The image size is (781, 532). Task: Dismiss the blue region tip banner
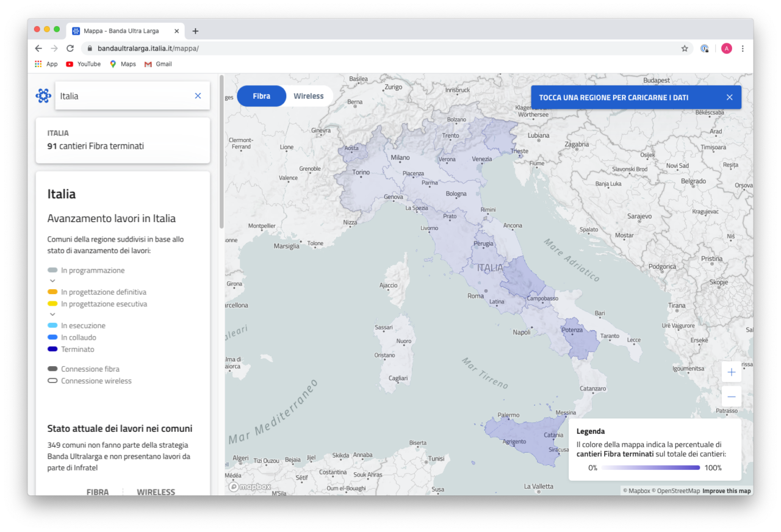(x=729, y=98)
